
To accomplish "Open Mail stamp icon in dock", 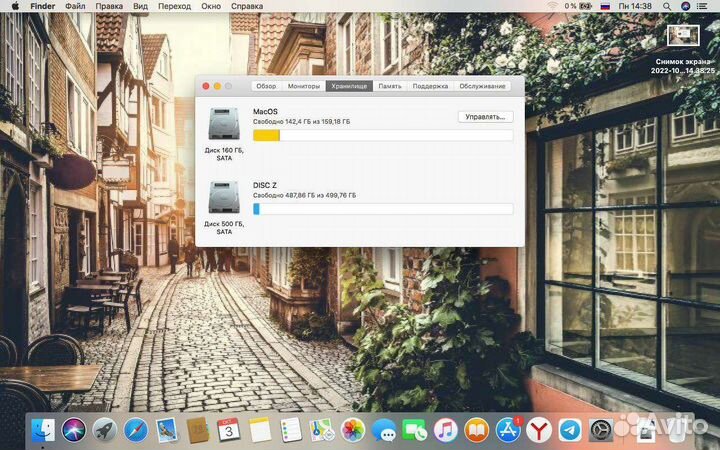I will pyautogui.click(x=167, y=430).
